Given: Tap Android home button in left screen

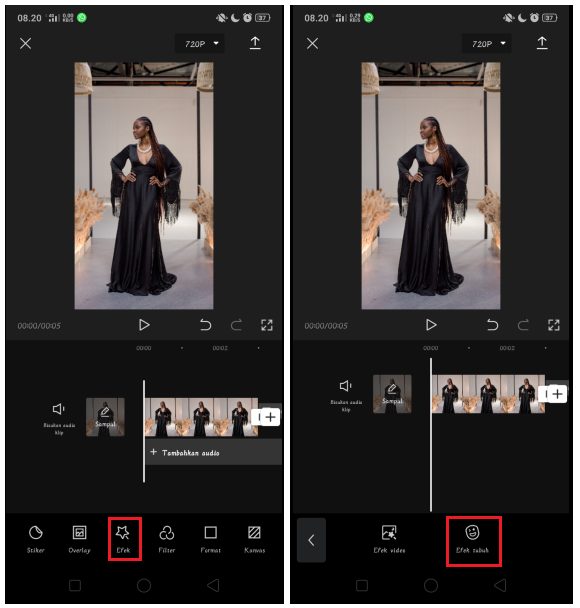Looking at the screenshot, I should [x=144, y=586].
